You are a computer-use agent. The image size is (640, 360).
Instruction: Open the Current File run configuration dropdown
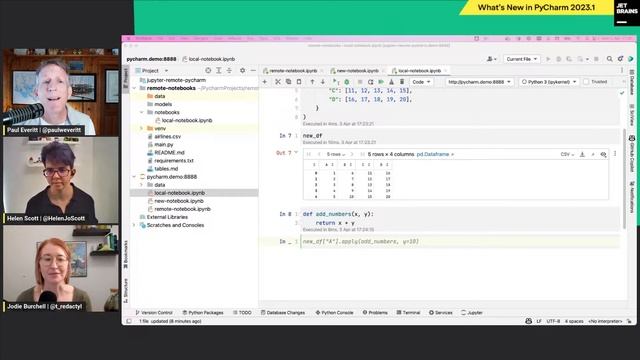(x=522, y=59)
